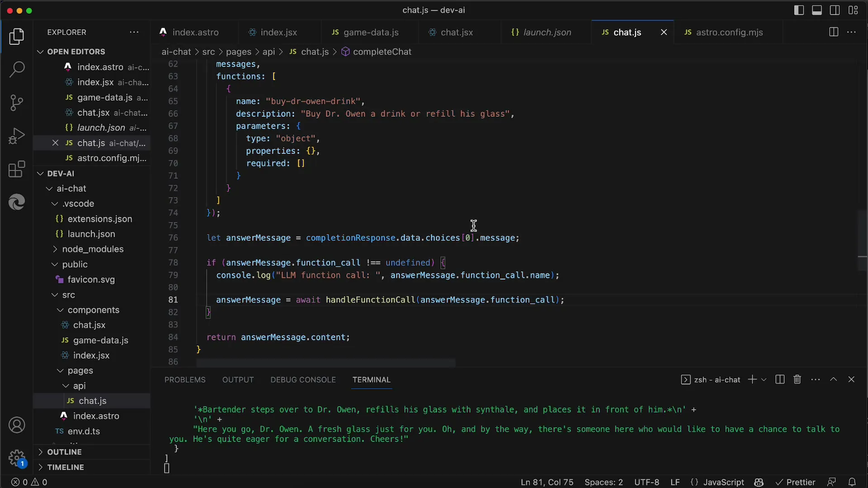Click the feedback icon in status bar

831,482
